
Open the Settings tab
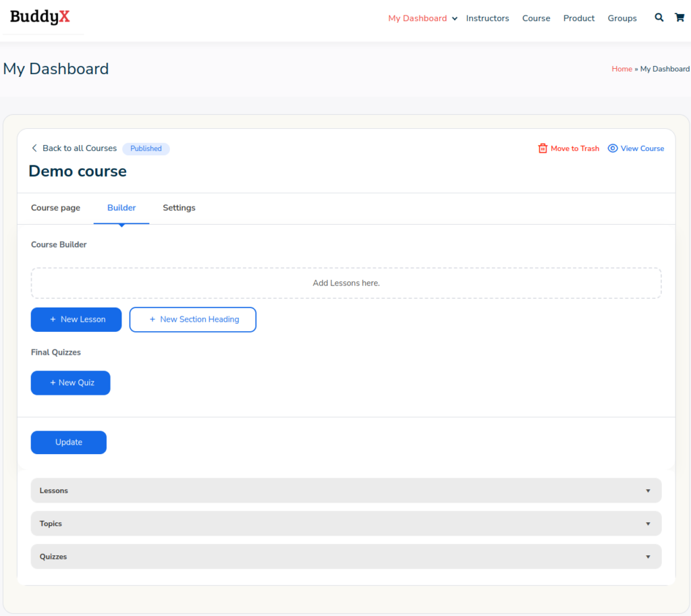178,208
